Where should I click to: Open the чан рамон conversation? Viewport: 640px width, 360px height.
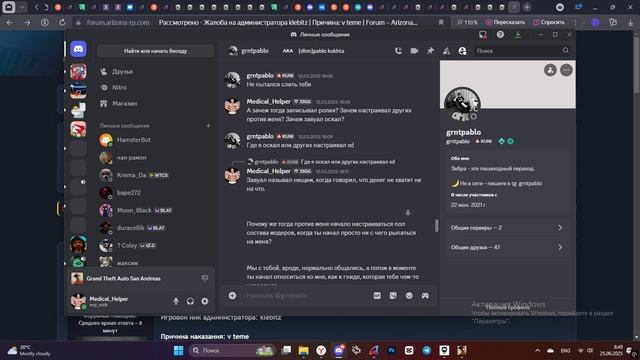click(155, 158)
